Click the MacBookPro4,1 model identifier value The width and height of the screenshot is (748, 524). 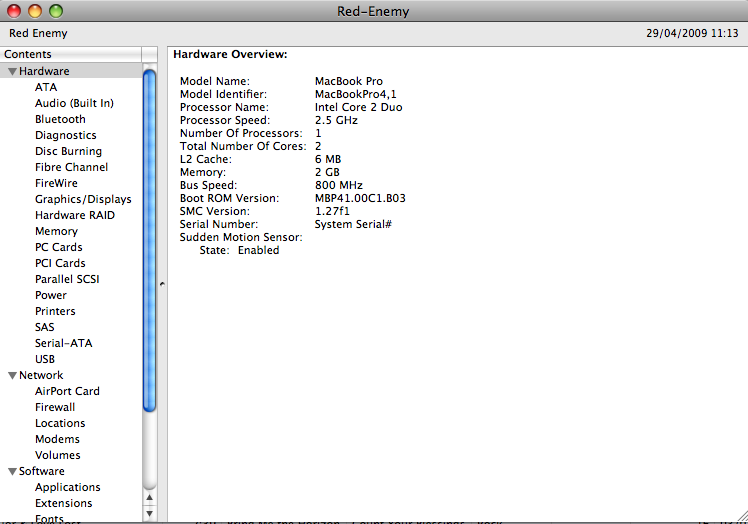pos(355,94)
